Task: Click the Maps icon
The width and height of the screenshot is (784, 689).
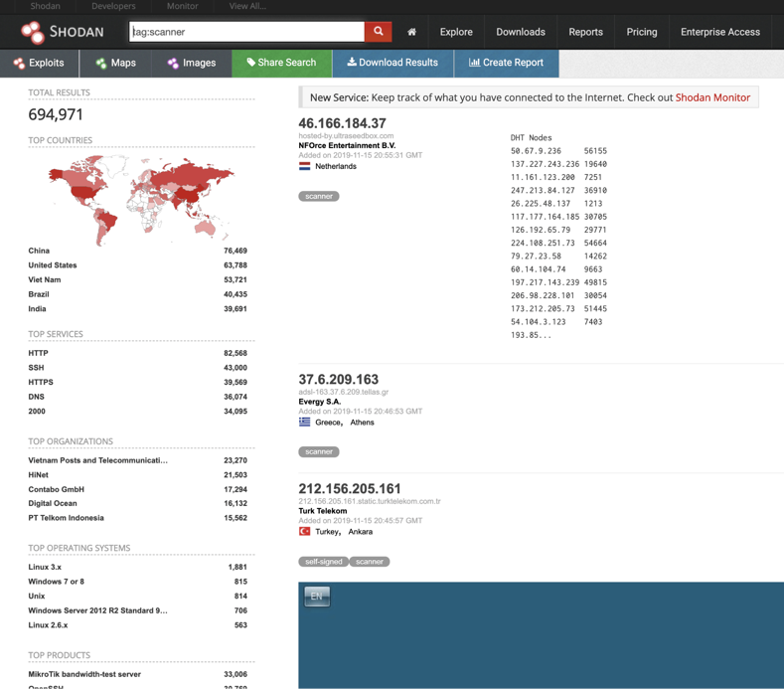Action: click(101, 63)
